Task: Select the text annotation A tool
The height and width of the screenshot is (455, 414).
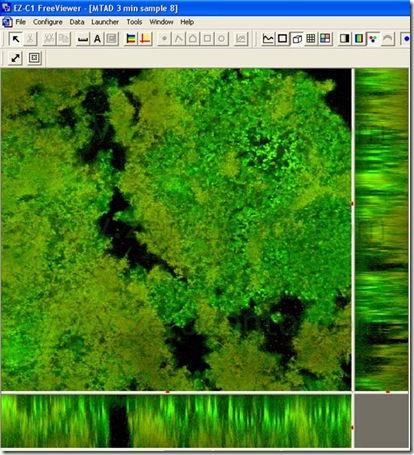Action: click(x=97, y=39)
